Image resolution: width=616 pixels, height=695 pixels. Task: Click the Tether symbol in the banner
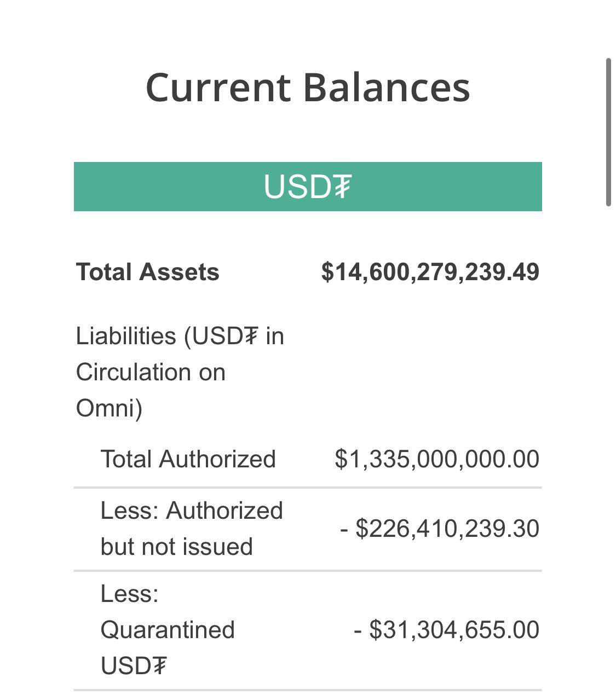pyautogui.click(x=342, y=187)
